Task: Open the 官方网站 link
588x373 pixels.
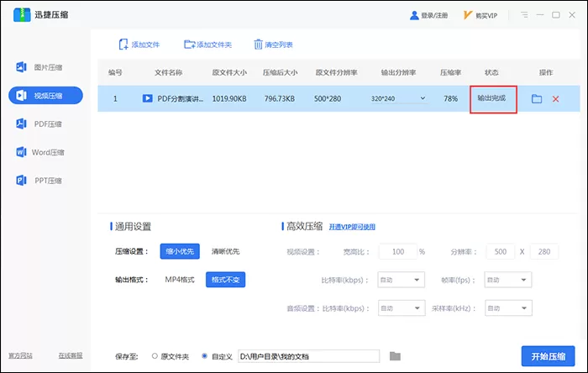Action: 21,355
